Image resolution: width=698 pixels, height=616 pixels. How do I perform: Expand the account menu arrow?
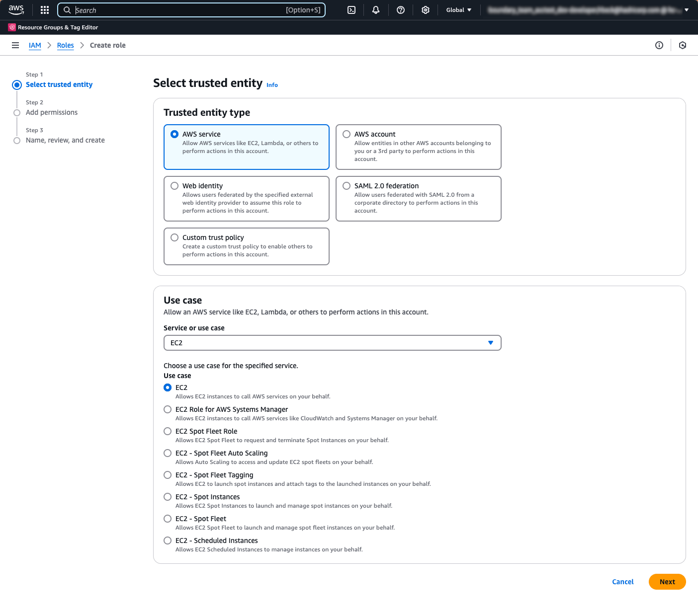(687, 10)
